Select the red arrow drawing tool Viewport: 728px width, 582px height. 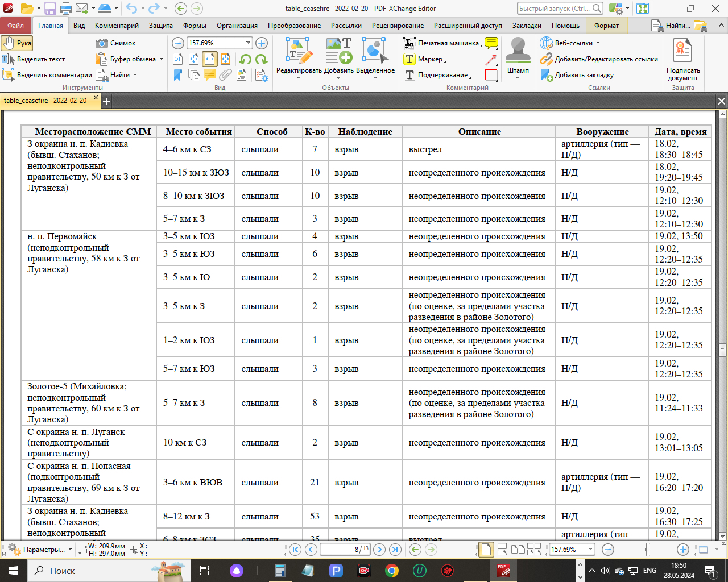491,59
